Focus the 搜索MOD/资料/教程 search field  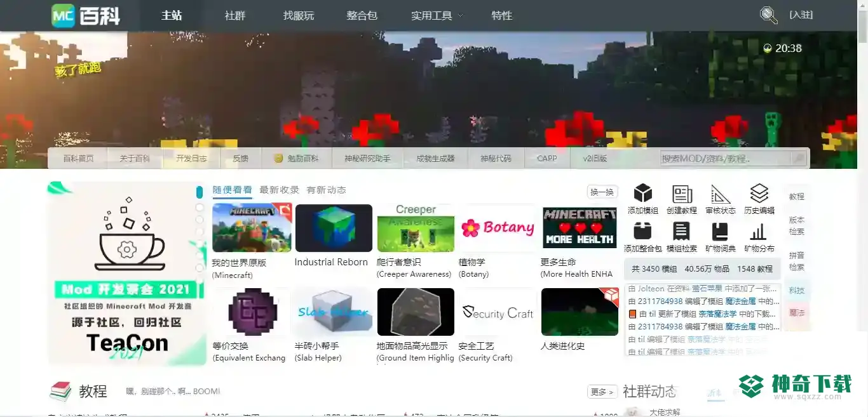725,159
